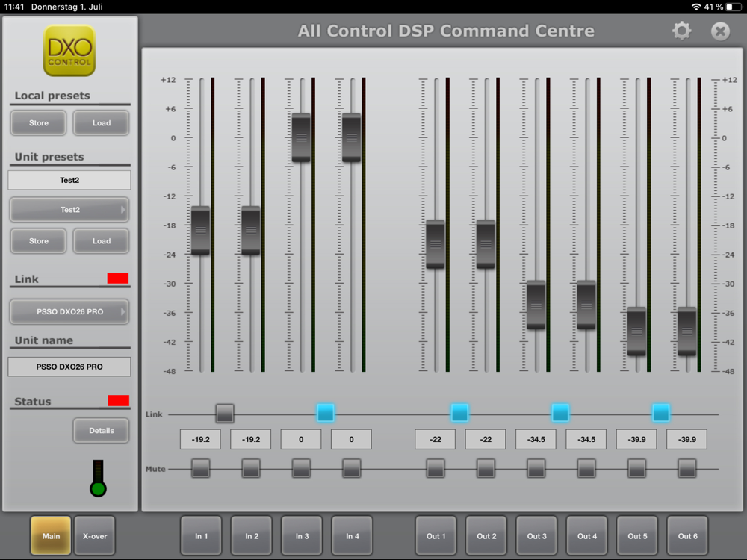Open the In 1 channel page
The width and height of the screenshot is (747, 560).
point(201,535)
